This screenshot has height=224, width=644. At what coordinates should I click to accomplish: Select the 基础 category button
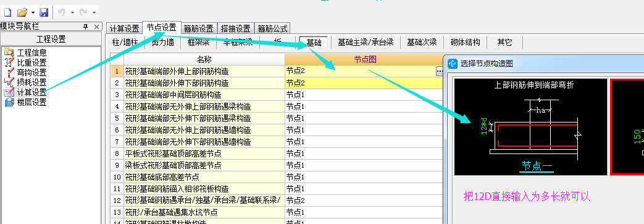[x=314, y=43]
